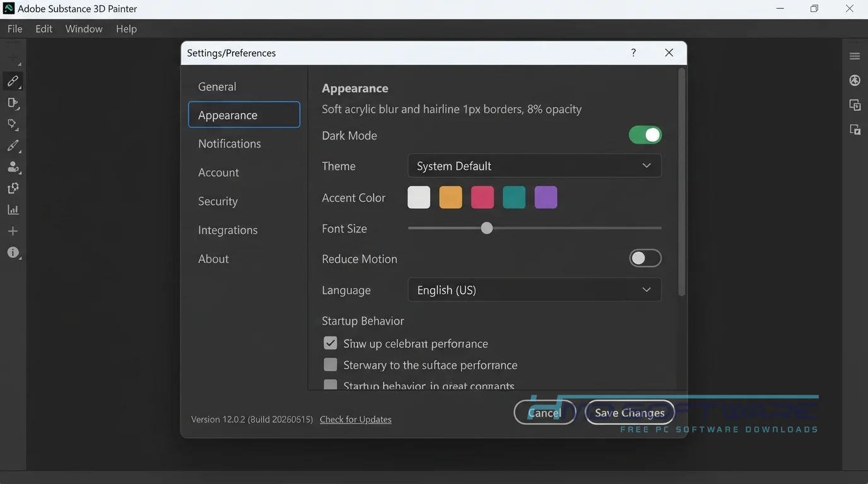The height and width of the screenshot is (484, 868).
Task: Open the help question mark in Settings dialog
Action: pos(633,53)
